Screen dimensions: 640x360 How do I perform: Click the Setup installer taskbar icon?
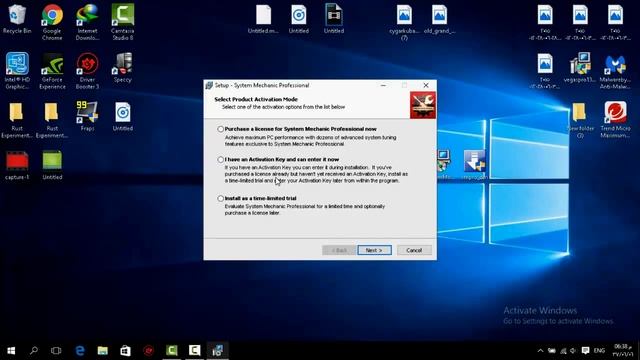coord(218,351)
